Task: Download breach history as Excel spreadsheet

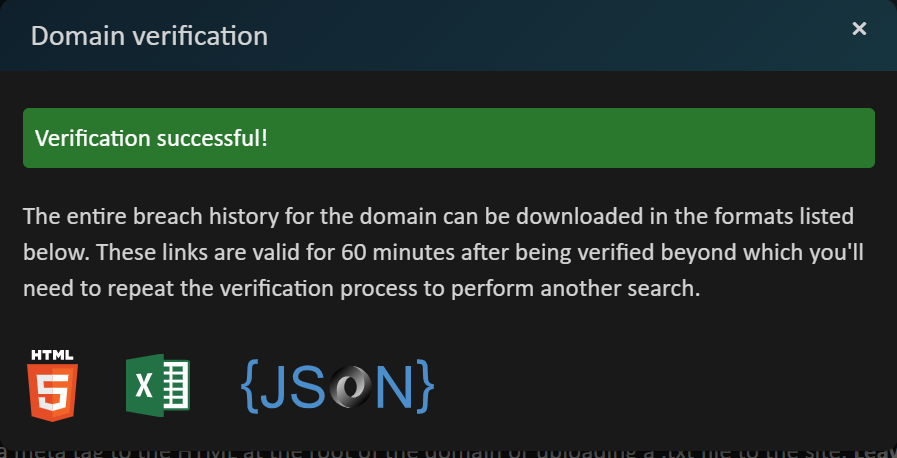Action: pyautogui.click(x=157, y=386)
